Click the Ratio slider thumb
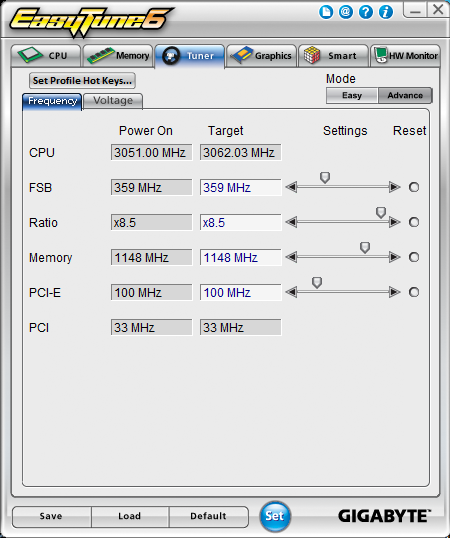The height and width of the screenshot is (538, 450). tap(381, 212)
